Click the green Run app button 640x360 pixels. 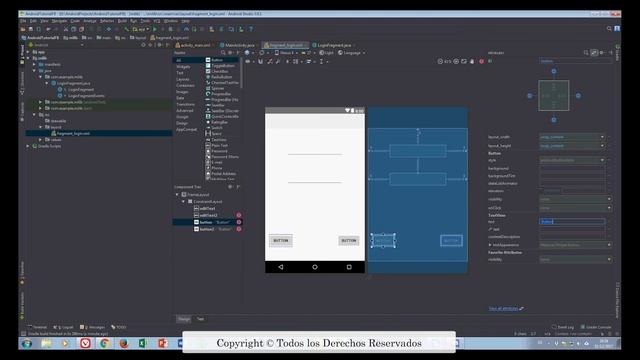coord(155,29)
